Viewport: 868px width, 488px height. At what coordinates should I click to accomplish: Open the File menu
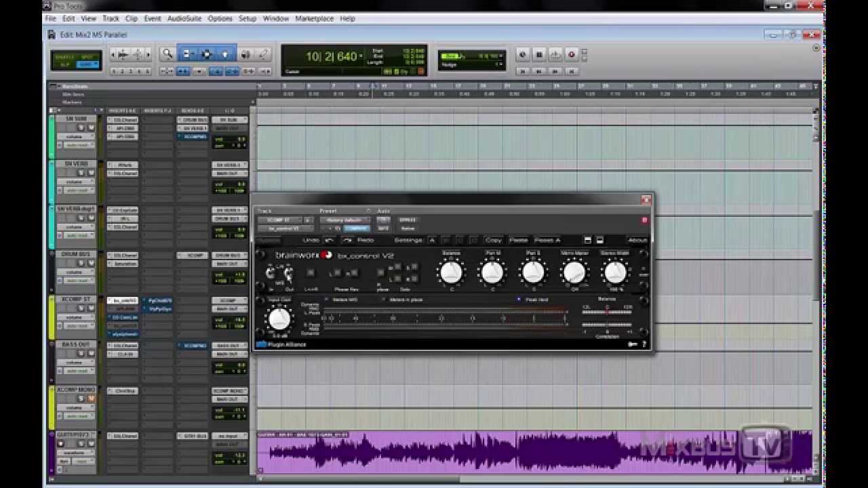(51, 18)
